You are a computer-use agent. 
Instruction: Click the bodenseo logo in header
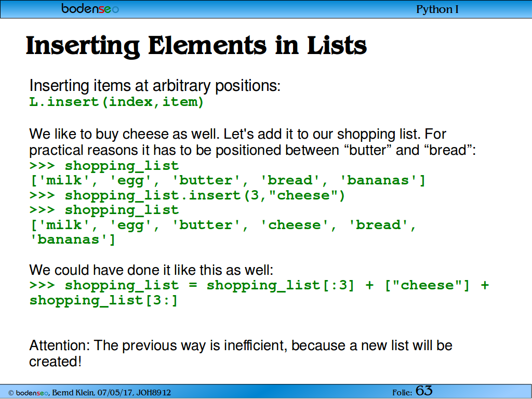(90, 8)
